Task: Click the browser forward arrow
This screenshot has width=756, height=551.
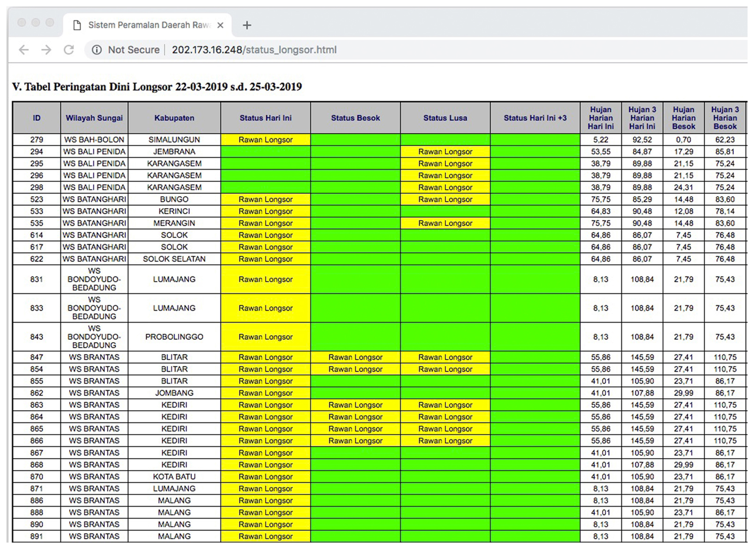Action: 46,50
